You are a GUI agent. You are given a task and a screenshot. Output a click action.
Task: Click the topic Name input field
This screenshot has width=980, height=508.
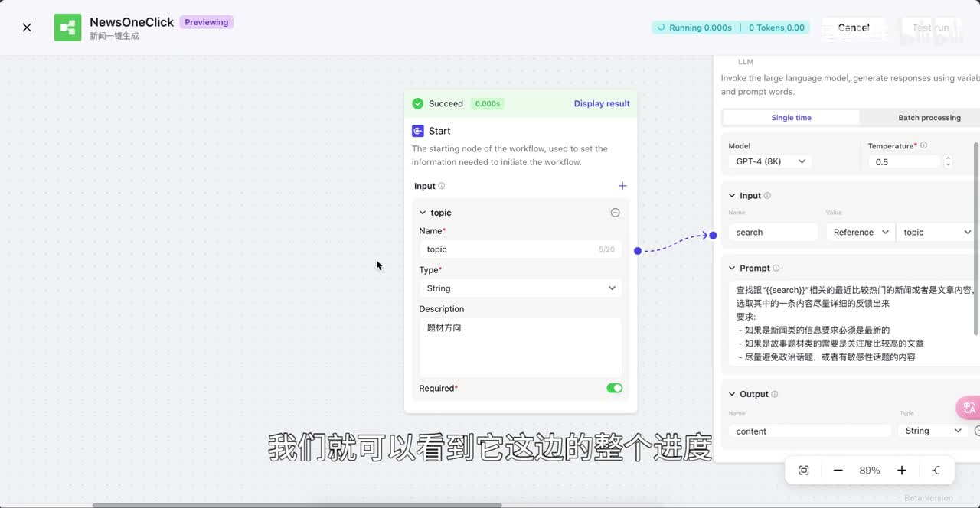509,249
